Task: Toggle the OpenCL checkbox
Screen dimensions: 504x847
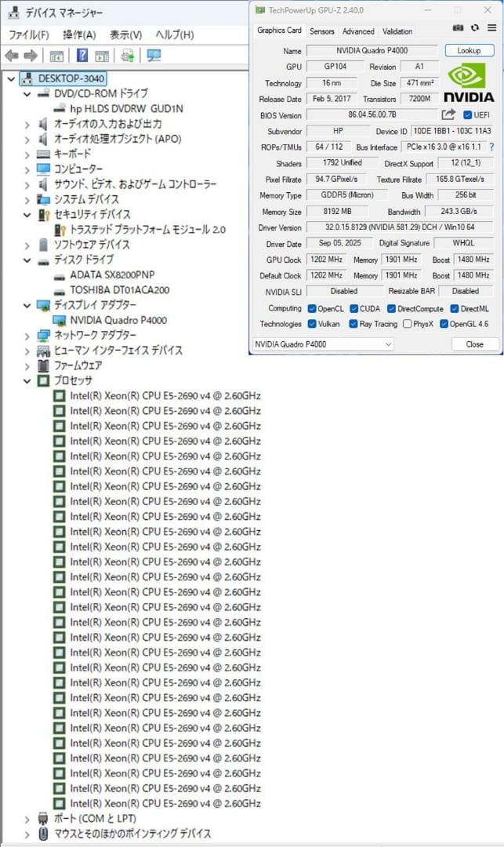Action: [x=312, y=309]
